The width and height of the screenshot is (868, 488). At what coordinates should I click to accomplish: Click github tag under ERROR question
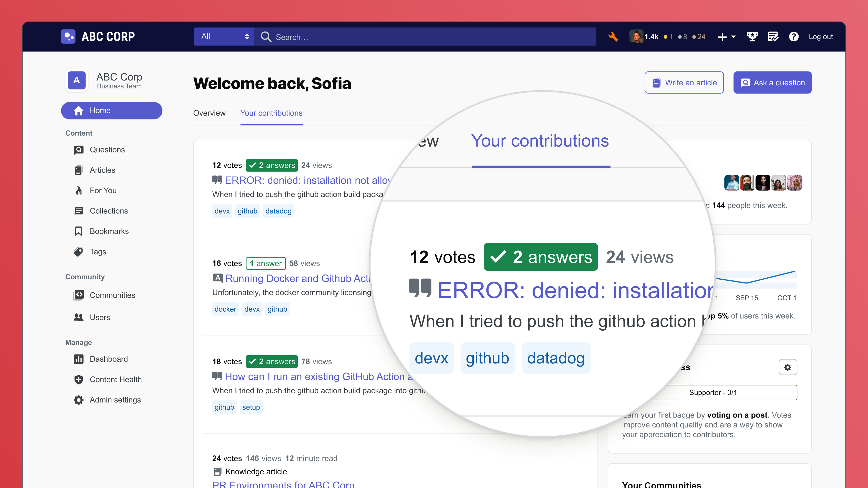pyautogui.click(x=247, y=211)
